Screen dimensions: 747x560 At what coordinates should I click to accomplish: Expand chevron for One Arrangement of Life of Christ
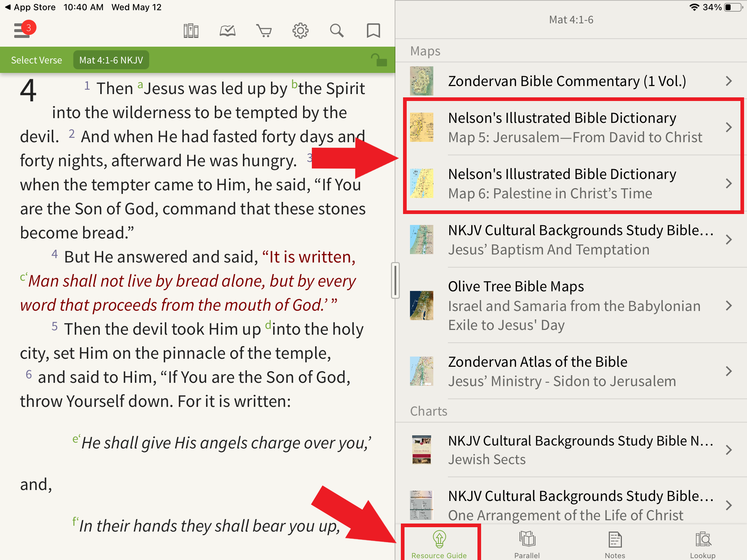tap(729, 505)
